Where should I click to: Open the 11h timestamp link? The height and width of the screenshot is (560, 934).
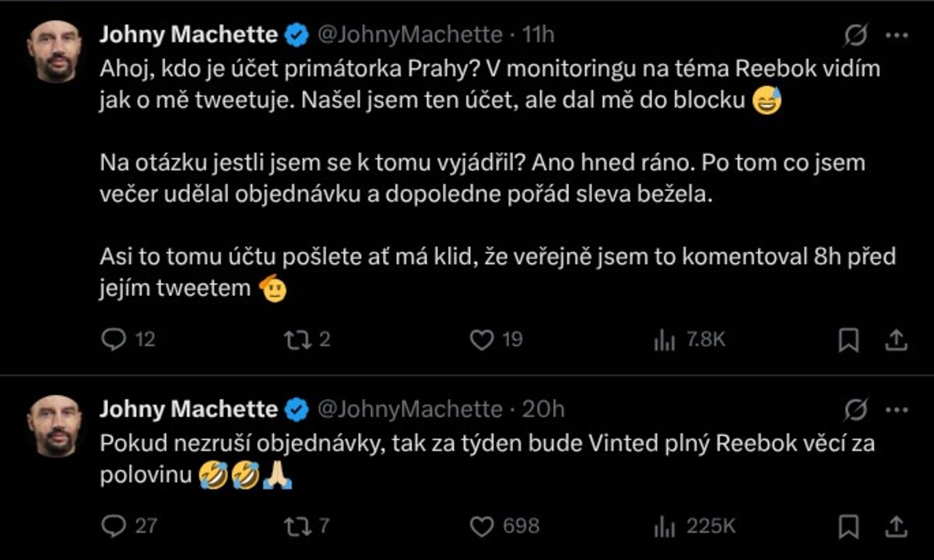[x=538, y=35]
